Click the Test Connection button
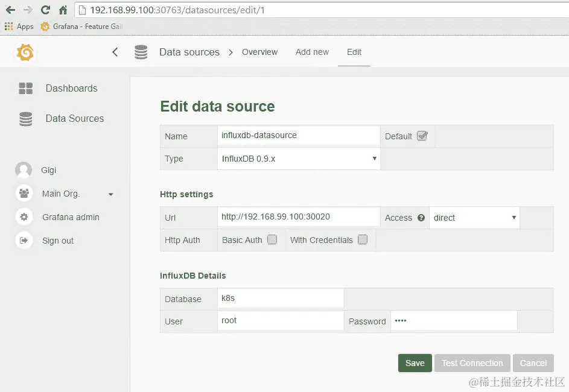 click(472, 363)
